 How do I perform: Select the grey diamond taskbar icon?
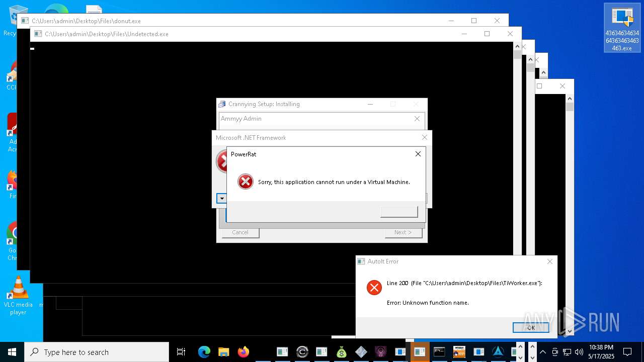(x=361, y=352)
